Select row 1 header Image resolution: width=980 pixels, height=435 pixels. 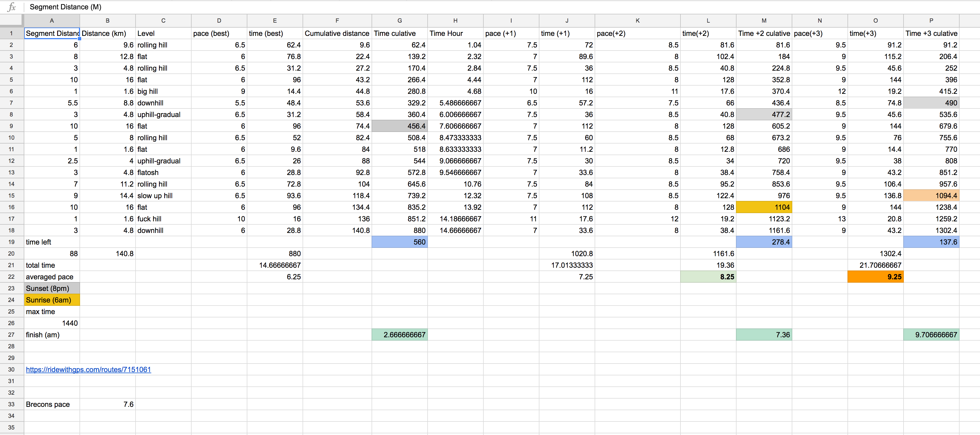[11, 33]
